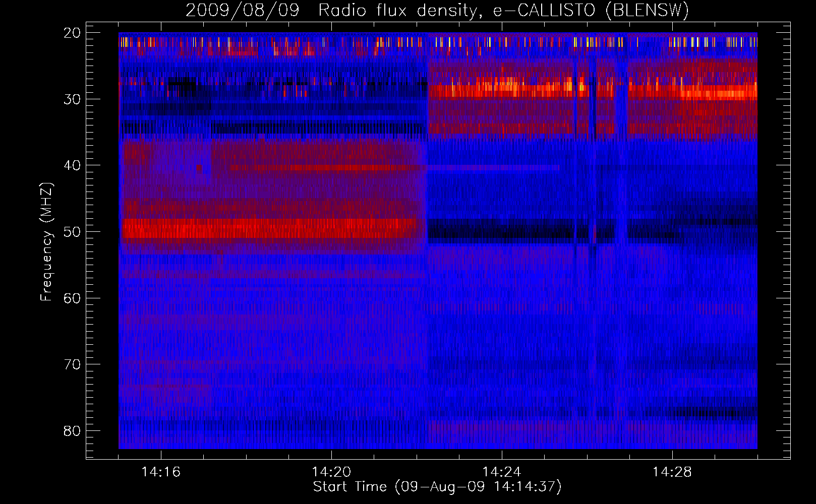Image resolution: width=816 pixels, height=504 pixels.
Task: Click the '20' frequency tick label
Action: (x=73, y=33)
